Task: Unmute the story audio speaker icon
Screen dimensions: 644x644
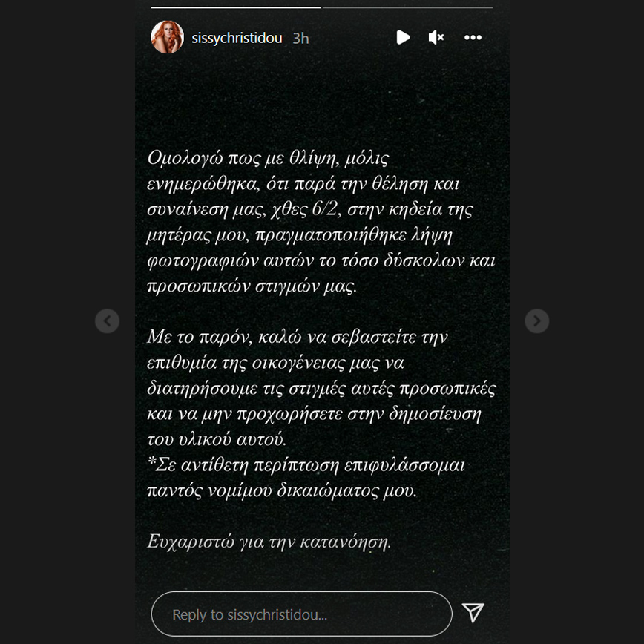Action: coord(436,37)
